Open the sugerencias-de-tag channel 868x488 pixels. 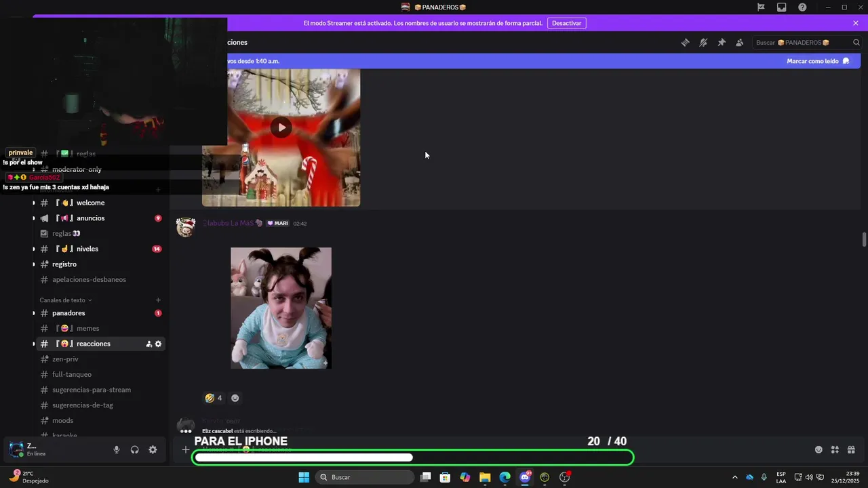83,405
